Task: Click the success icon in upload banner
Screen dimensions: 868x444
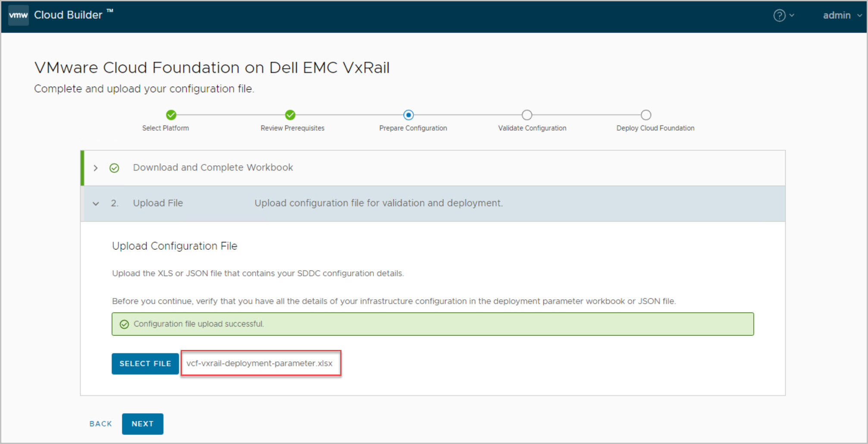Action: point(124,324)
